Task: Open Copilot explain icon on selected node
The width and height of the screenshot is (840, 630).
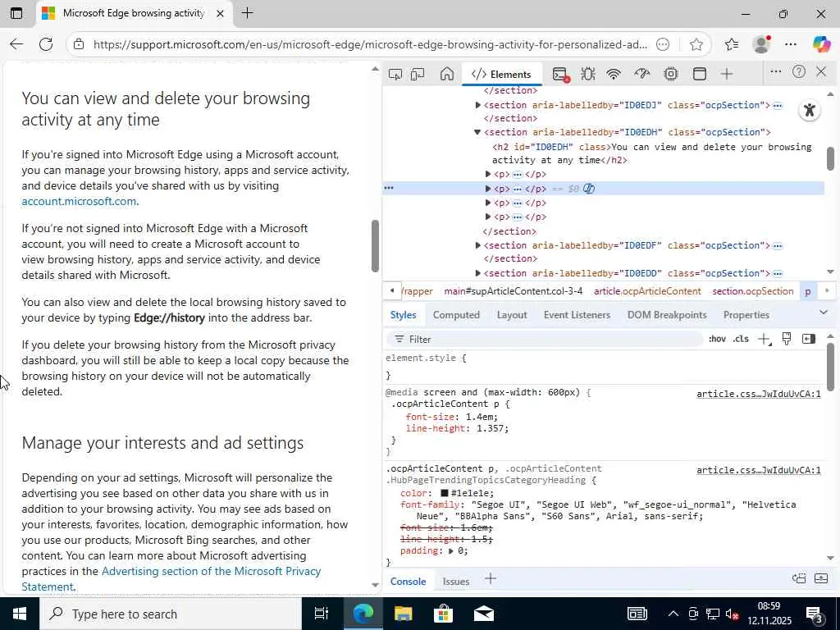Action: click(589, 189)
